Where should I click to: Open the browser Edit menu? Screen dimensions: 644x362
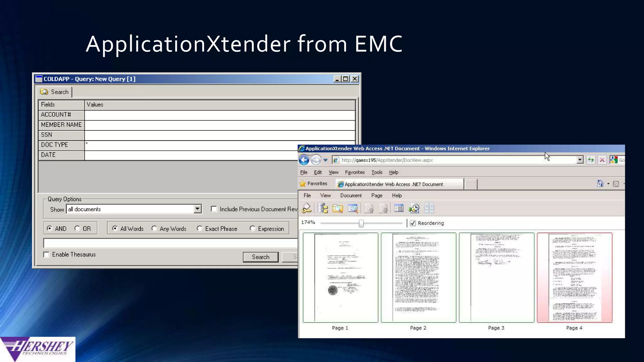tap(318, 172)
